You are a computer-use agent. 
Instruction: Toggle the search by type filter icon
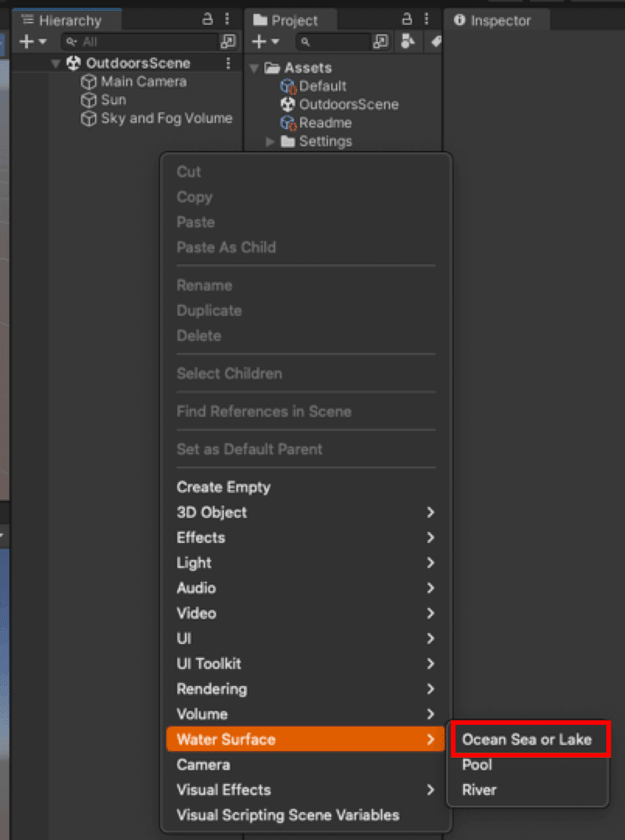pyautogui.click(x=408, y=41)
